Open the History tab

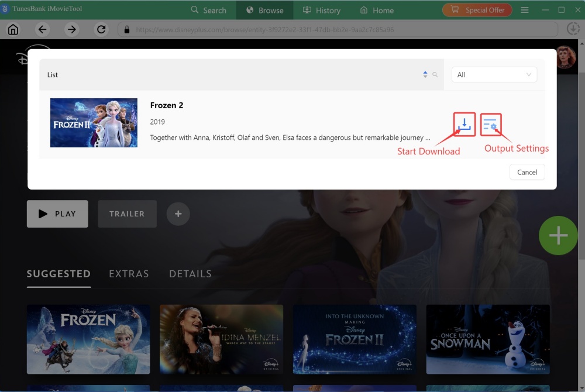pos(321,10)
